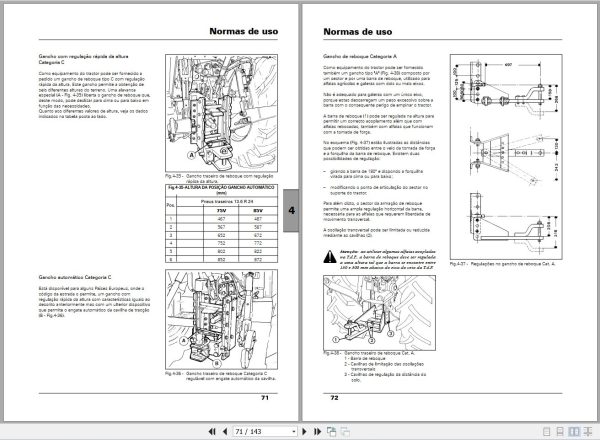Go to the first page
This screenshot has width=600, height=440.
212,432
